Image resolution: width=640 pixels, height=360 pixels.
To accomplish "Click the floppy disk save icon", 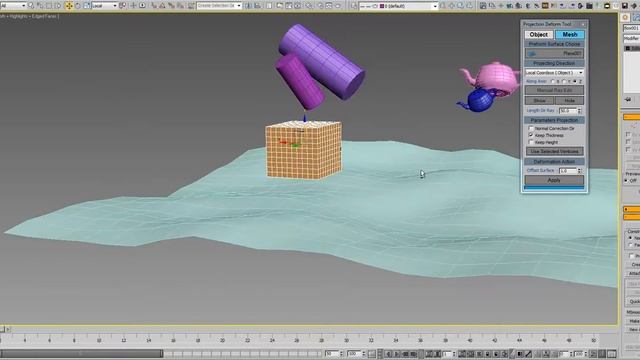I will (625, 6).
